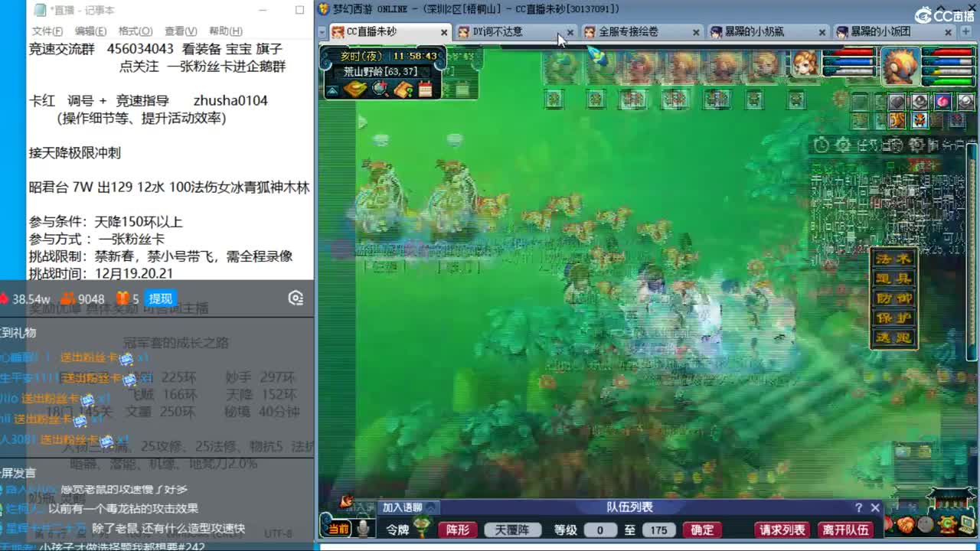The image size is (980, 551).
Task: Click the 道具 item battle command
Action: pos(893,279)
